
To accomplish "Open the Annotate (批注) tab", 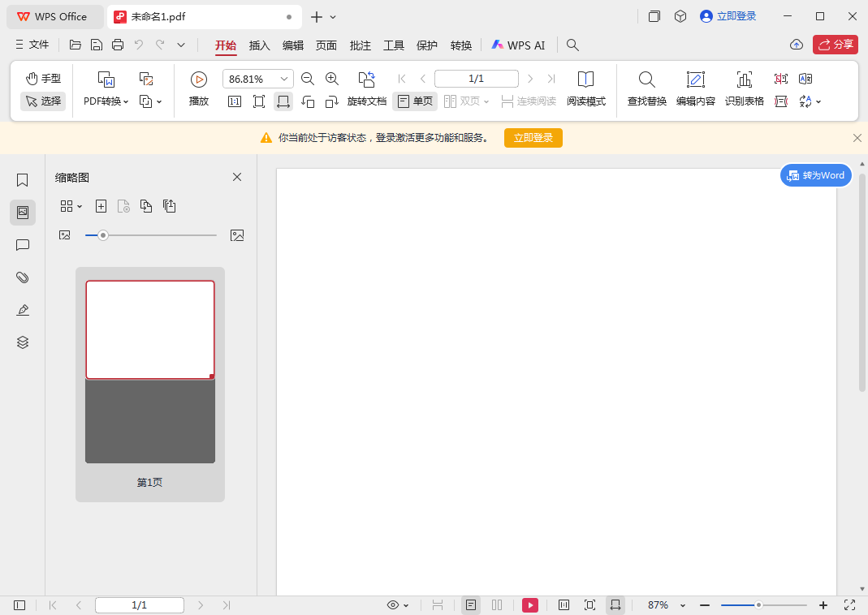I will 360,45.
